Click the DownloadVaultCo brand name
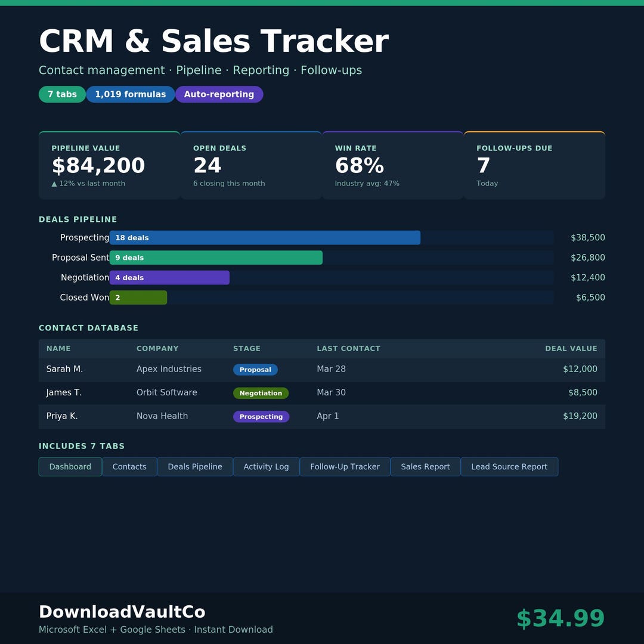Image resolution: width=644 pixels, height=644 pixels. (x=122, y=612)
